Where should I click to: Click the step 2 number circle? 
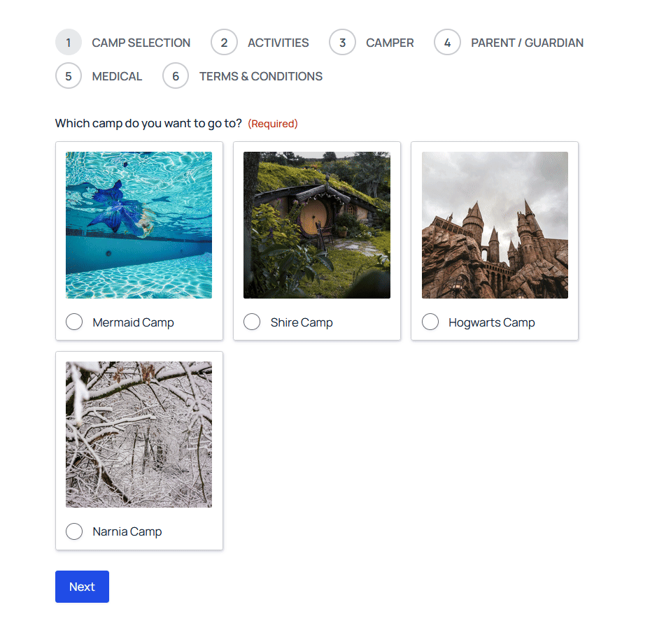pyautogui.click(x=224, y=43)
